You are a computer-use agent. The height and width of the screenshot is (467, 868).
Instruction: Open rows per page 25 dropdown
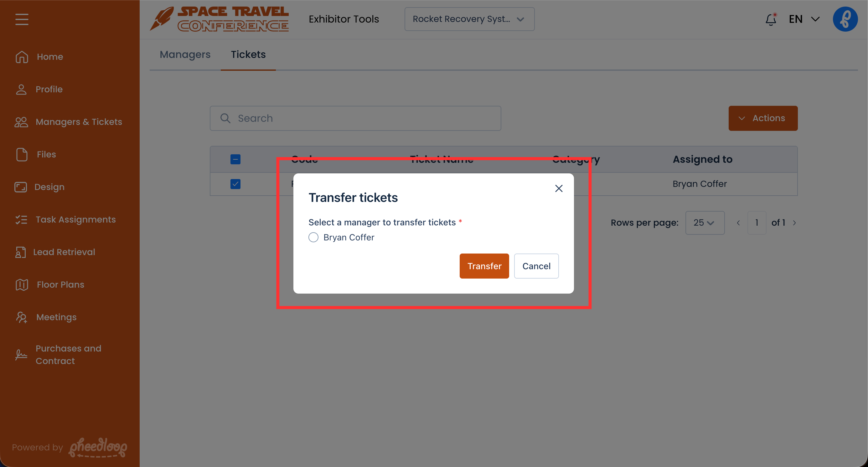click(x=705, y=223)
